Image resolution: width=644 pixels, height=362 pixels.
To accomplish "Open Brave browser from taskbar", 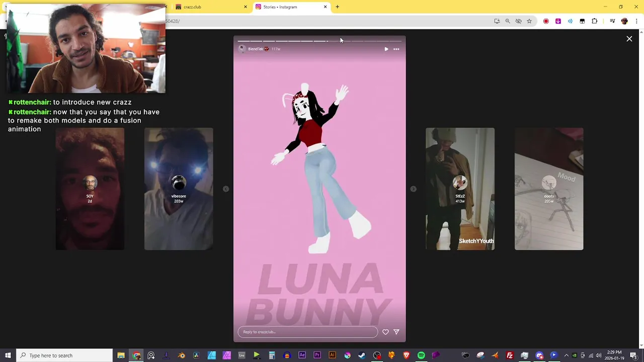I will 406,355.
